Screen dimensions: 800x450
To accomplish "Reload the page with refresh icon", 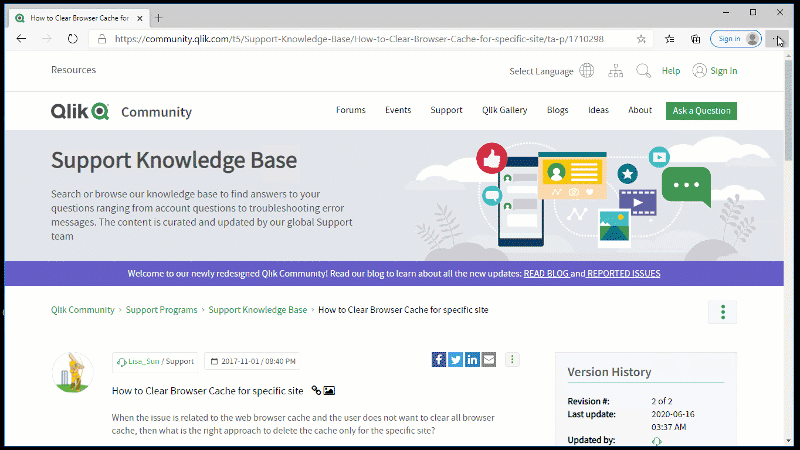I will click(x=72, y=39).
